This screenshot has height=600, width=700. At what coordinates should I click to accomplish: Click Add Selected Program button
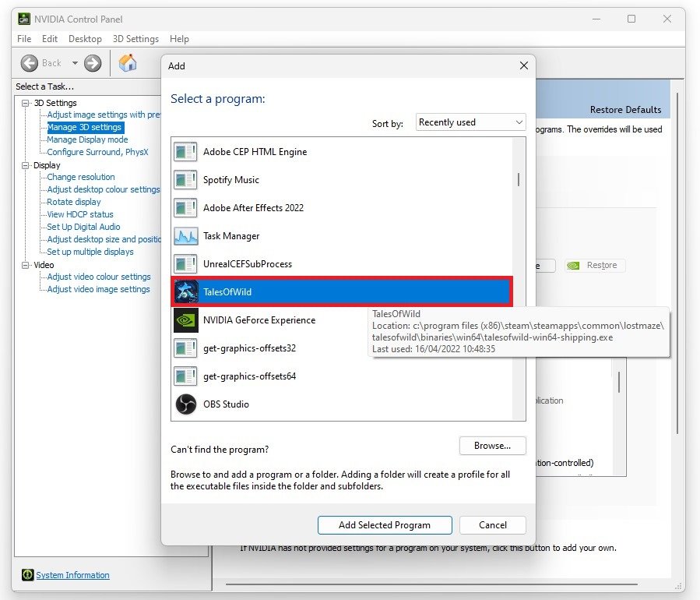pos(385,525)
